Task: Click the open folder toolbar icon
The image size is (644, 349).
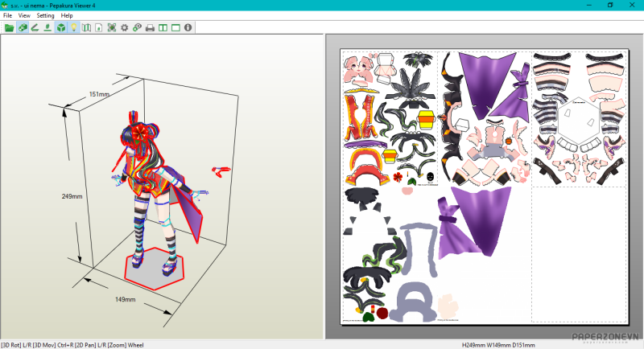Action: (x=9, y=27)
